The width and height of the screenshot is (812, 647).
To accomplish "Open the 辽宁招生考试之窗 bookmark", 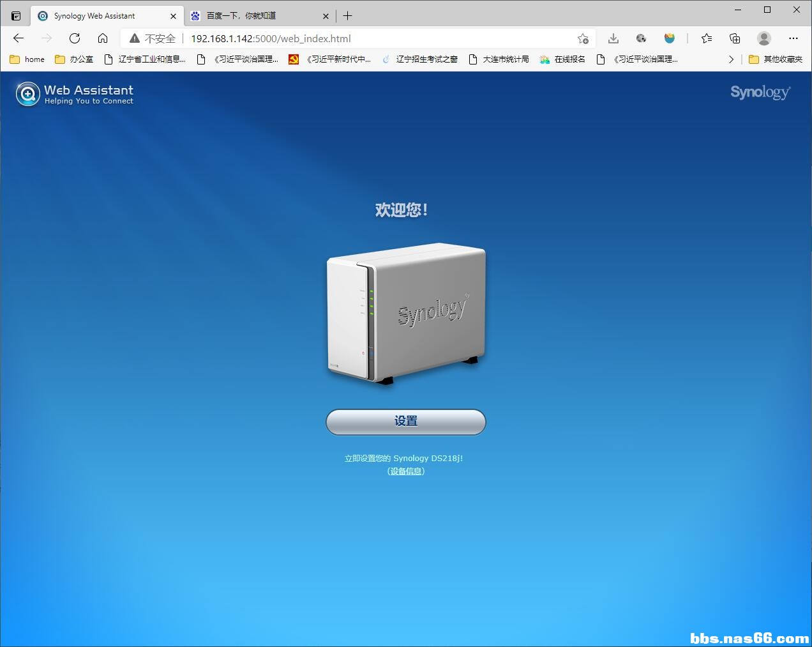I will pyautogui.click(x=419, y=59).
